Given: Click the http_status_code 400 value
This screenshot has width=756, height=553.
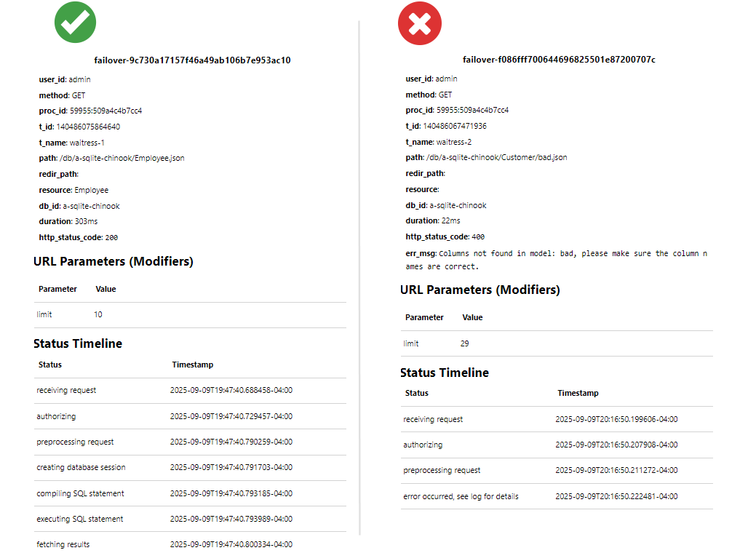Looking at the screenshot, I should point(478,237).
